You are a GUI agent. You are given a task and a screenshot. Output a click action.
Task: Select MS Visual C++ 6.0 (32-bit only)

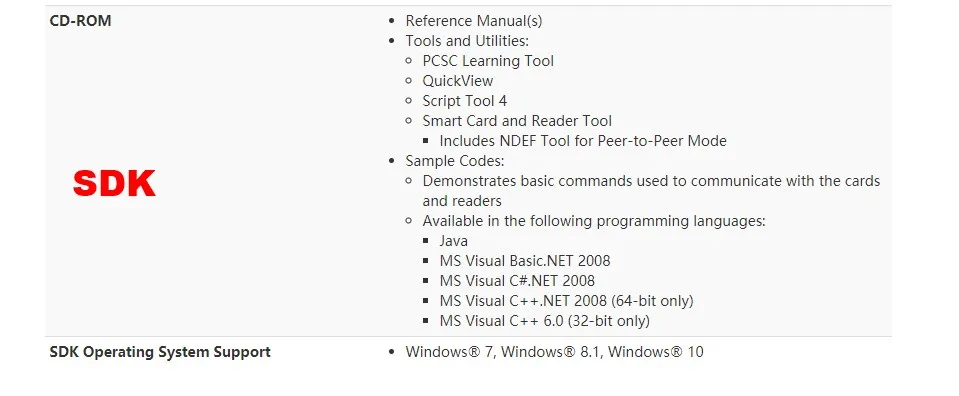click(x=544, y=321)
